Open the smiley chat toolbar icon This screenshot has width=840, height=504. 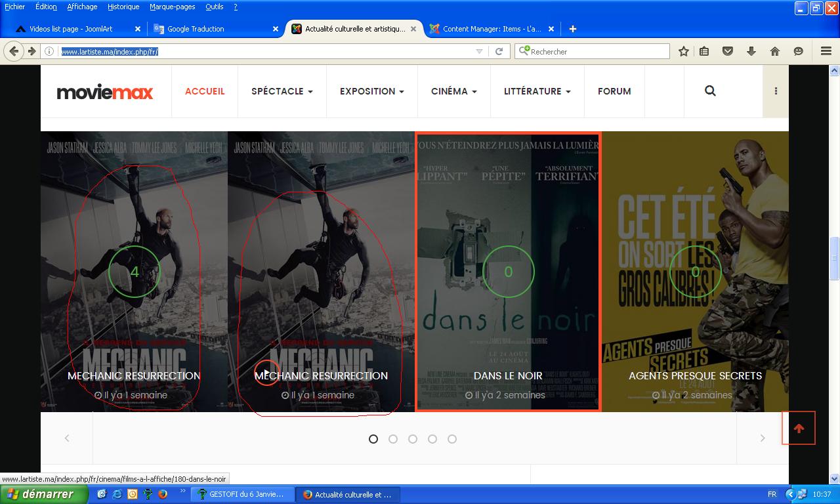point(799,51)
